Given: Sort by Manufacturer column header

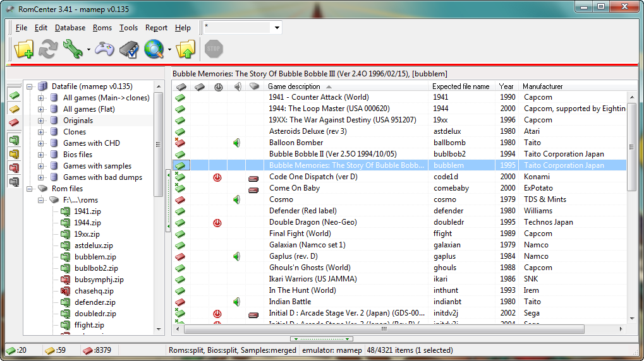Looking at the screenshot, I should coord(542,86).
